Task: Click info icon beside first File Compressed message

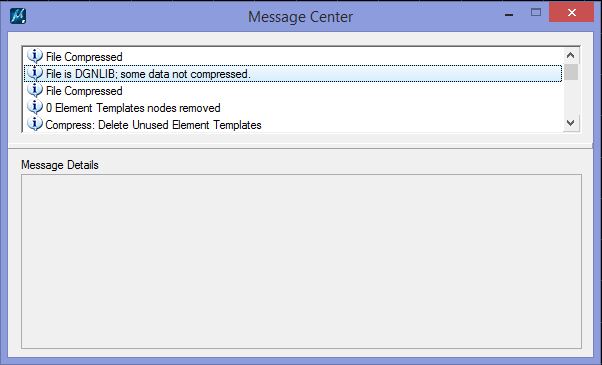Action: point(35,56)
